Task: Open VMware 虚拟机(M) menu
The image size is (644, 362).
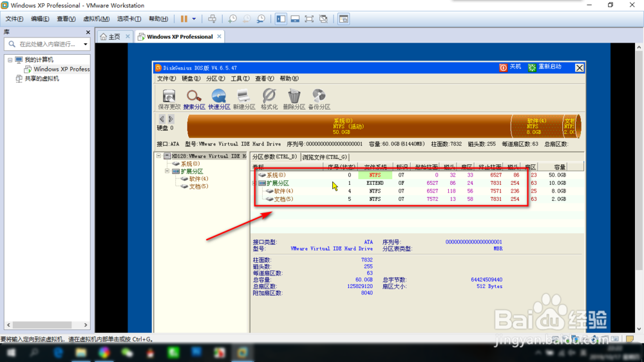Action: tap(97, 19)
